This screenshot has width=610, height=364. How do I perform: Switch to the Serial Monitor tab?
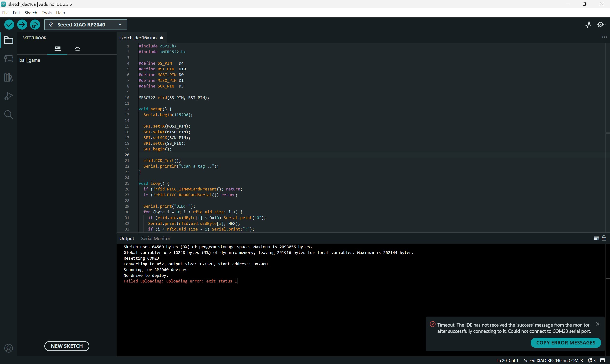point(155,238)
